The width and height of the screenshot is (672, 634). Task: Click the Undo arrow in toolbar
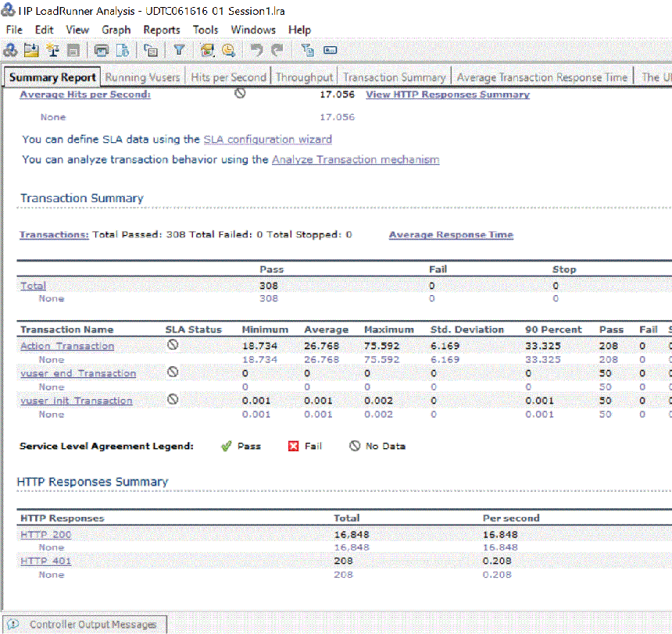256,50
